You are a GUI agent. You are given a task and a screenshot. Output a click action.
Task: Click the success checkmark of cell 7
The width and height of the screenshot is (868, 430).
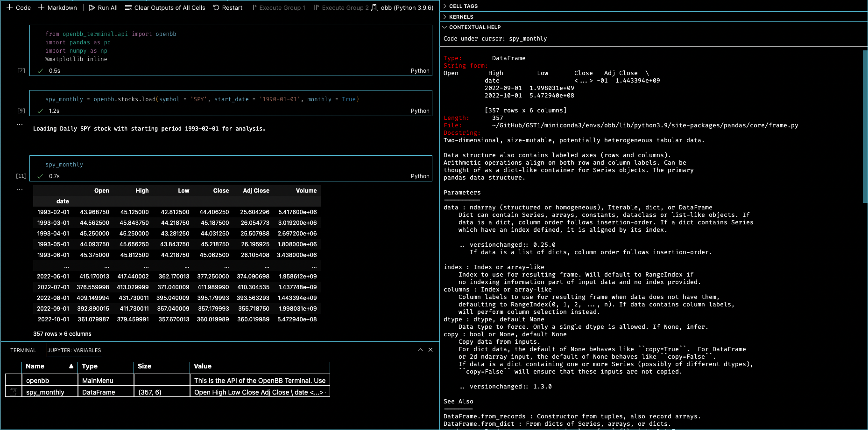[40, 71]
